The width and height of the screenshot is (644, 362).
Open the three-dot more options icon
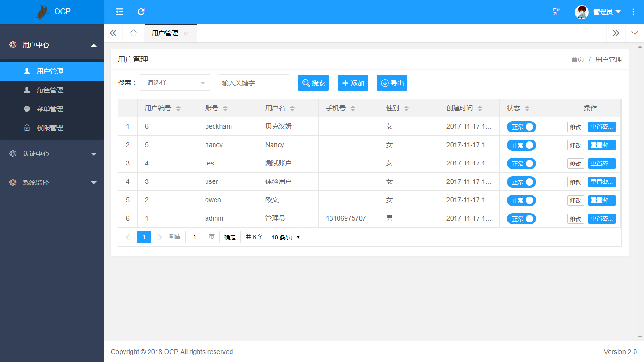point(633,12)
